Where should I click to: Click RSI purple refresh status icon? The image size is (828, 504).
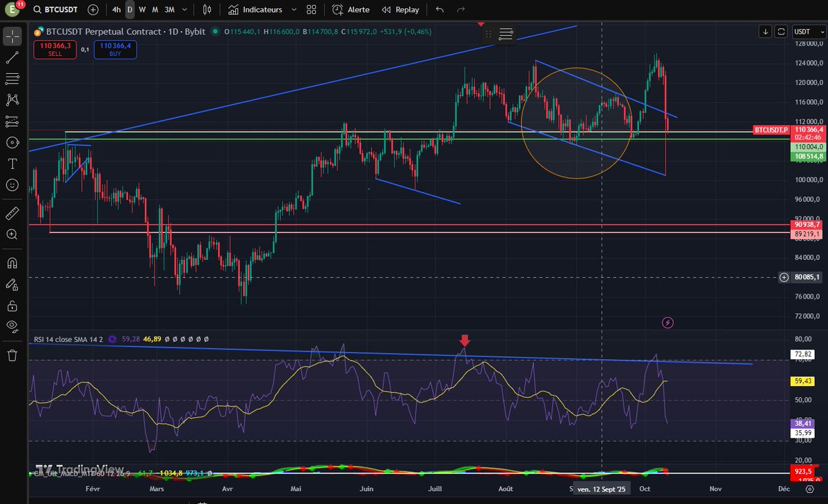(112, 339)
